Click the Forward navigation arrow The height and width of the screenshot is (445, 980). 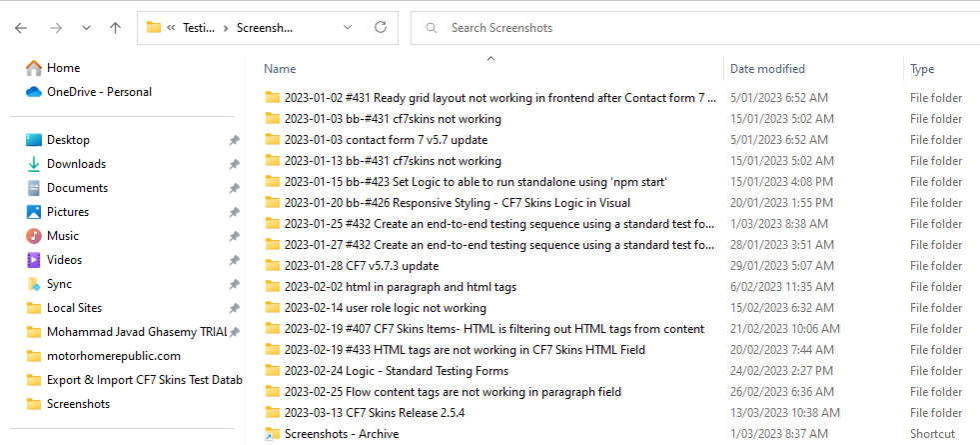[56, 28]
